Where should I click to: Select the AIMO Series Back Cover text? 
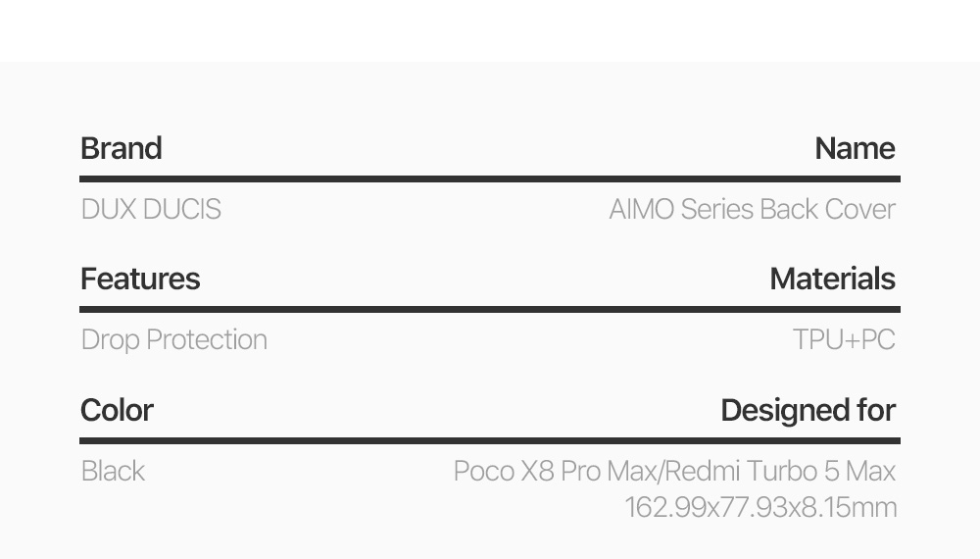click(x=752, y=209)
